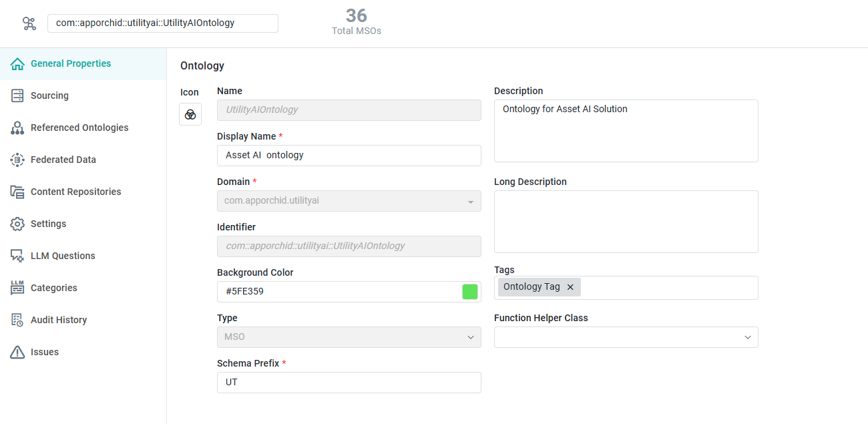
Task: Click the Schema Prefix field
Action: [x=349, y=383]
